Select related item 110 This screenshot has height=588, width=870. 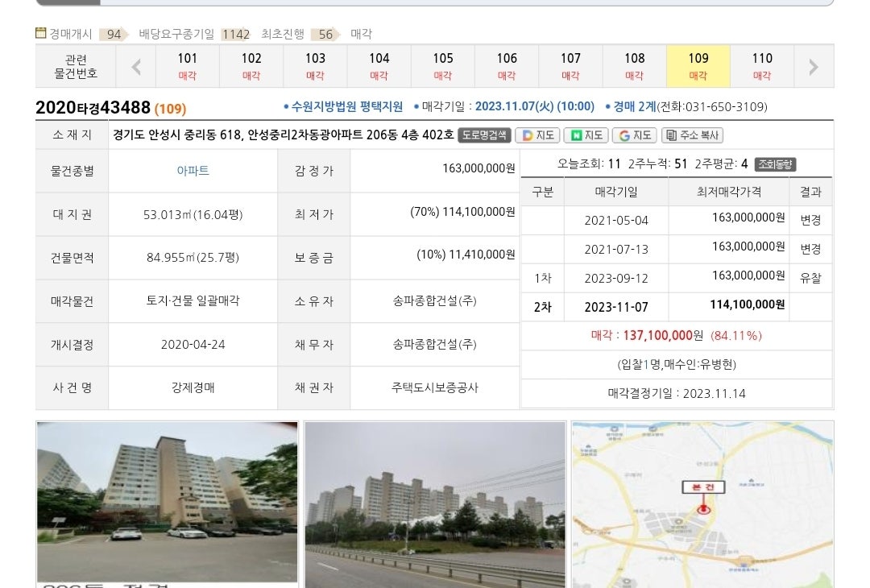click(762, 66)
